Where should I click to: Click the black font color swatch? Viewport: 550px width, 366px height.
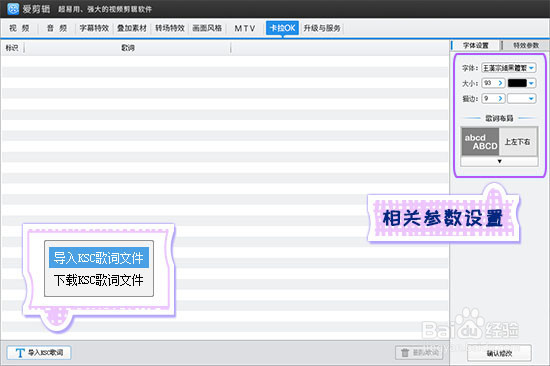point(517,83)
